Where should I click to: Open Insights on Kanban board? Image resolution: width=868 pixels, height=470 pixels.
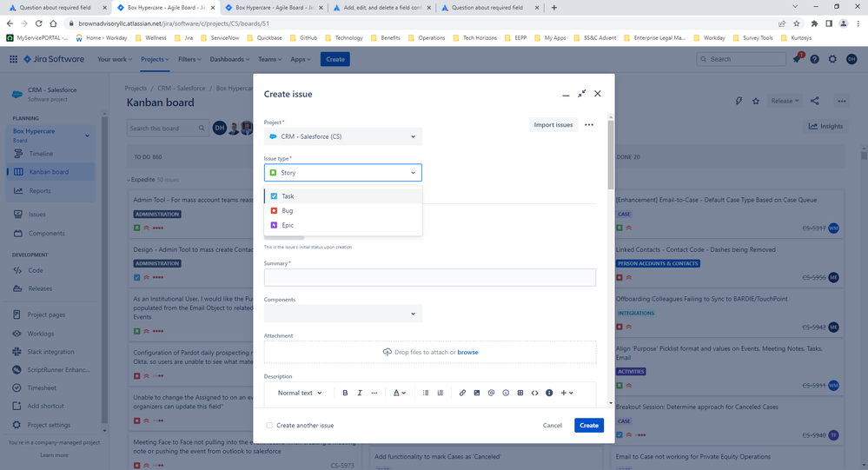[825, 126]
